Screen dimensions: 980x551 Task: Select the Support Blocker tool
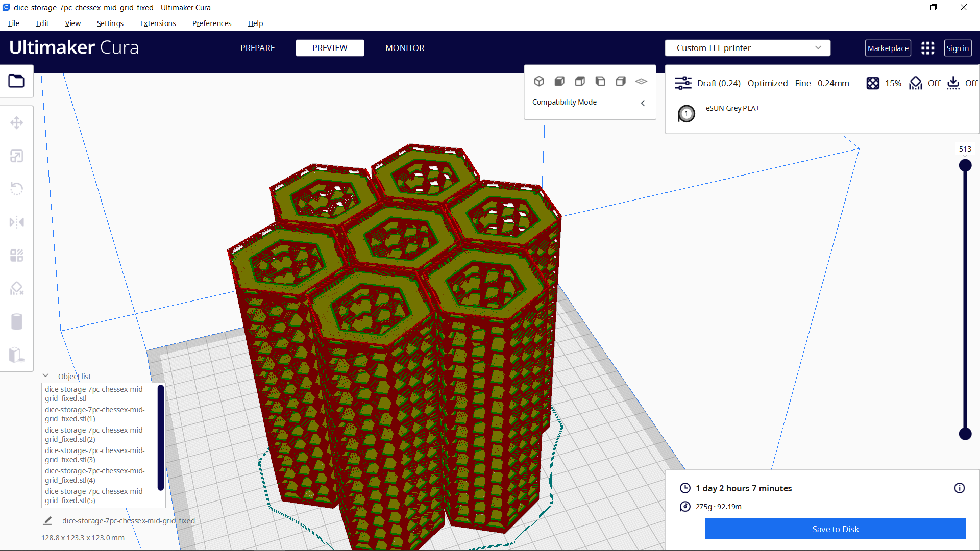(x=17, y=288)
